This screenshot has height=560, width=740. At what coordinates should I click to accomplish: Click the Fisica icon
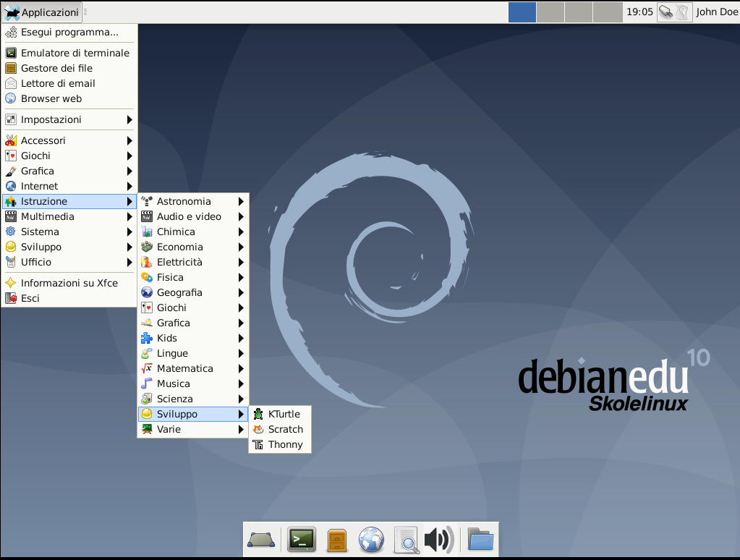coord(147,277)
